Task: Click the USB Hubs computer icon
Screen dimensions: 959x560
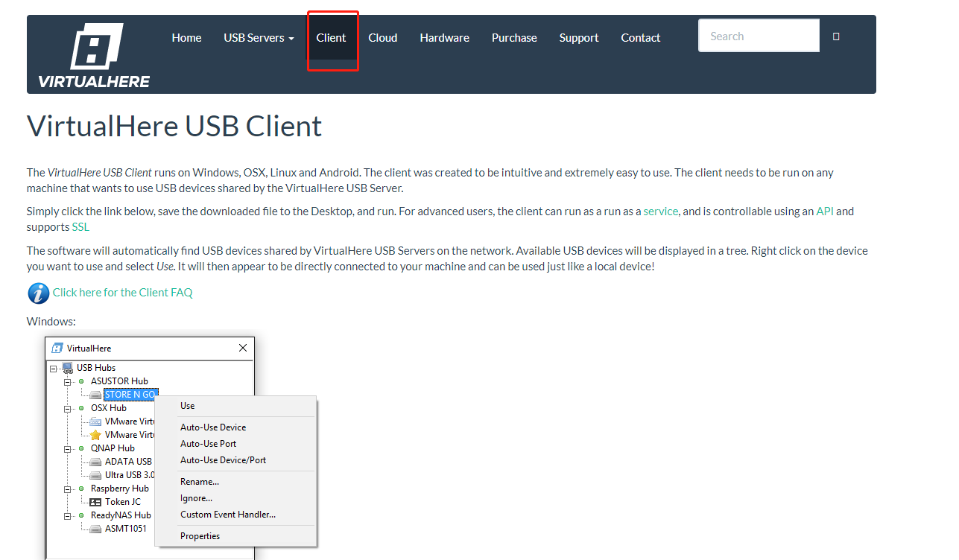Action: click(67, 368)
